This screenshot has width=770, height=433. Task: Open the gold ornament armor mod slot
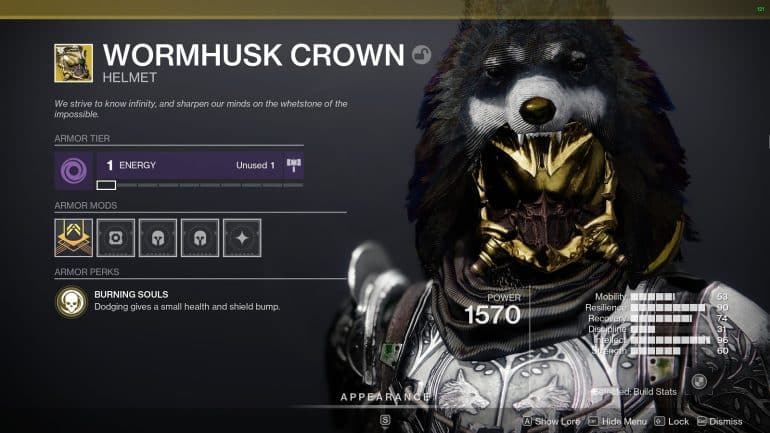74,238
